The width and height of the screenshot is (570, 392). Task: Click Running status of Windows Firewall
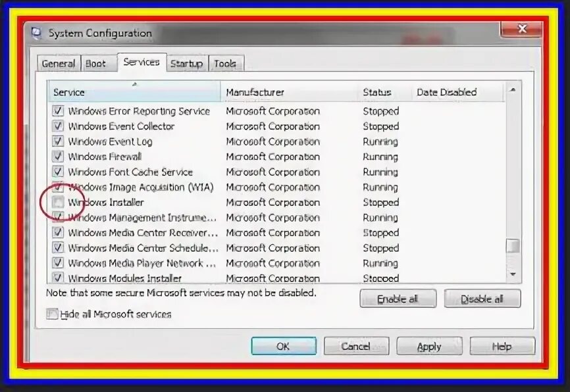click(x=380, y=157)
